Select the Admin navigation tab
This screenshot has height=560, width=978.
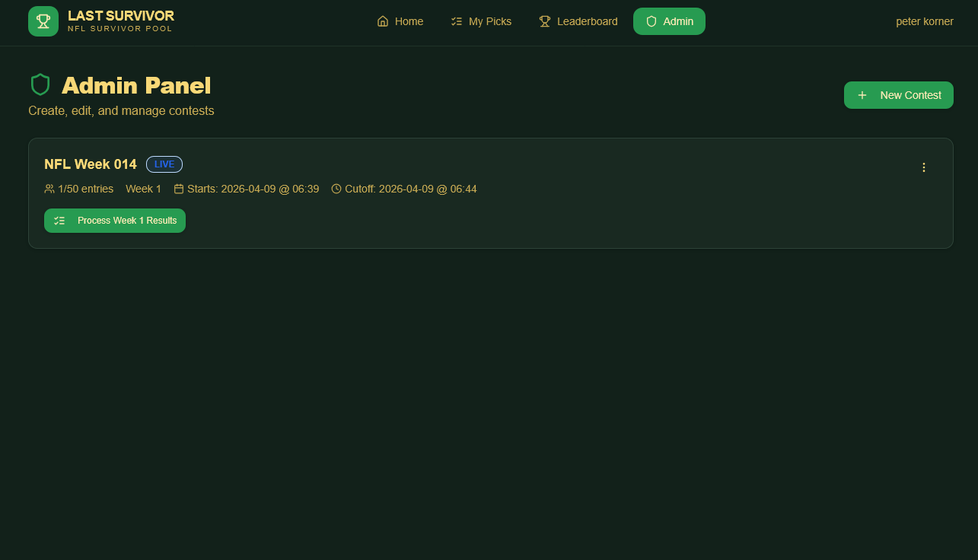coord(669,21)
